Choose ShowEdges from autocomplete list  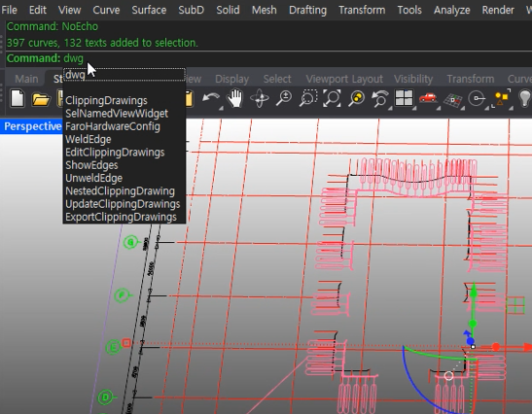tap(91, 165)
